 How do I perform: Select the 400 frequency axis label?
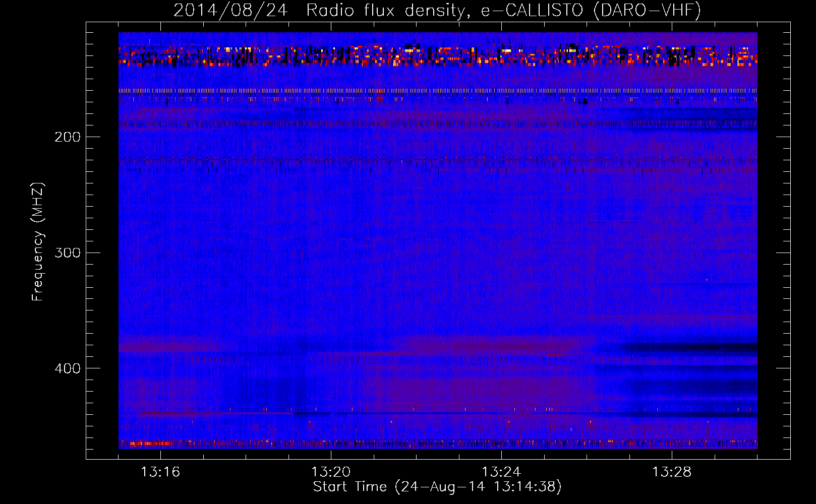pyautogui.click(x=67, y=368)
